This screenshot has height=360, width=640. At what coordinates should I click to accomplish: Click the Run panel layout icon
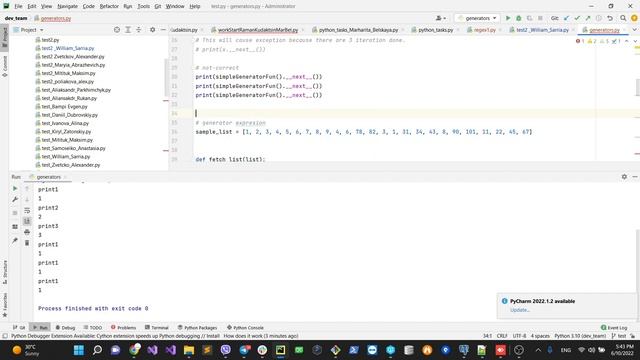click(x=15, y=227)
